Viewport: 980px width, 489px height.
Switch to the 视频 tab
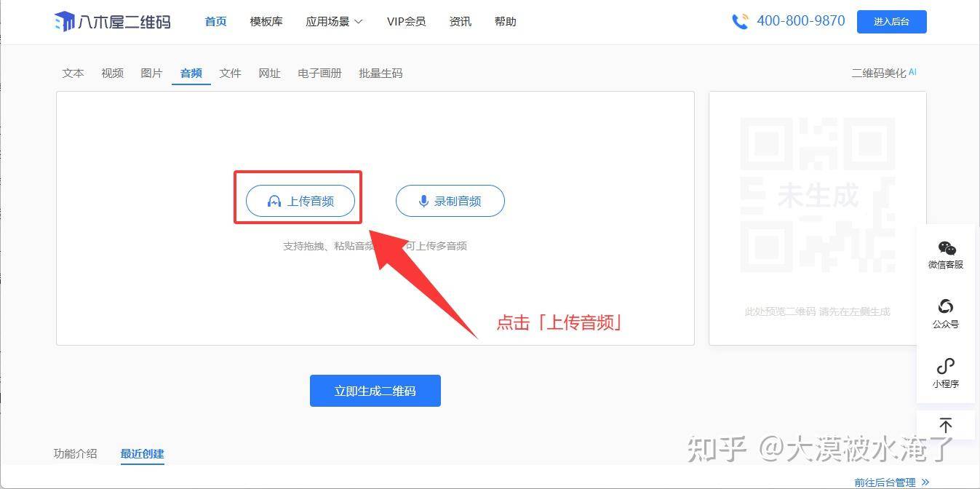(112, 73)
